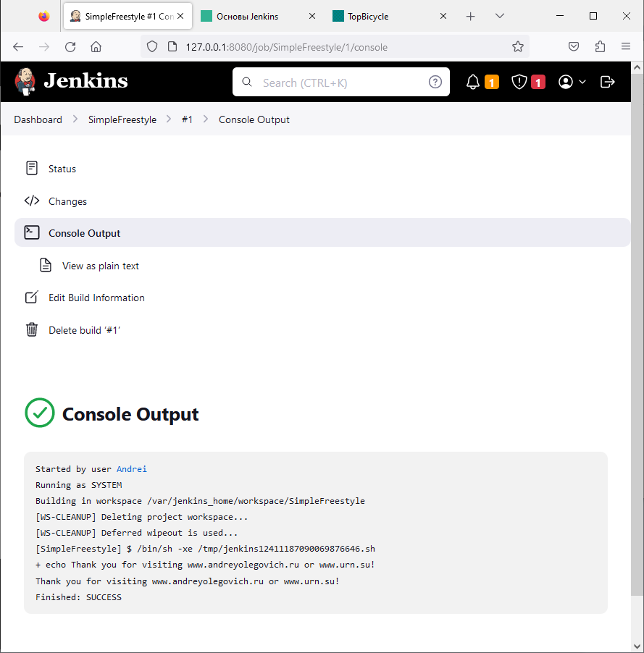Open the notifications bell icon
The image size is (644, 653).
tap(473, 82)
